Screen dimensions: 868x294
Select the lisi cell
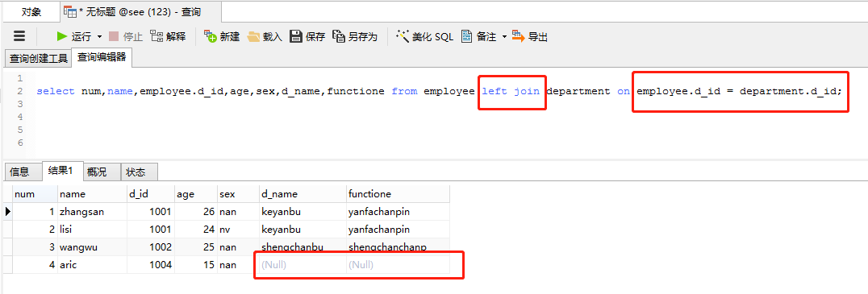pos(92,230)
